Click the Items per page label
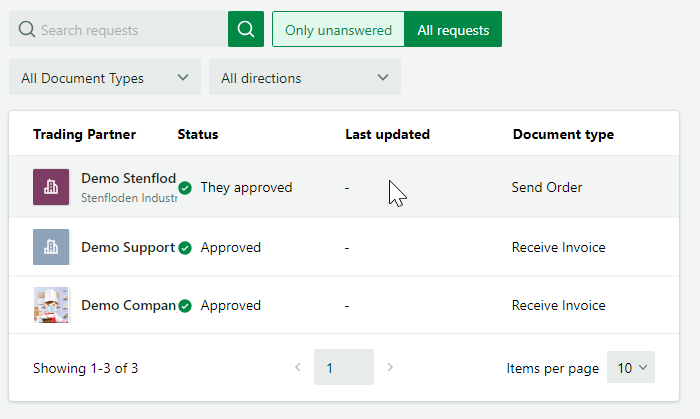The image size is (700, 419). click(553, 369)
